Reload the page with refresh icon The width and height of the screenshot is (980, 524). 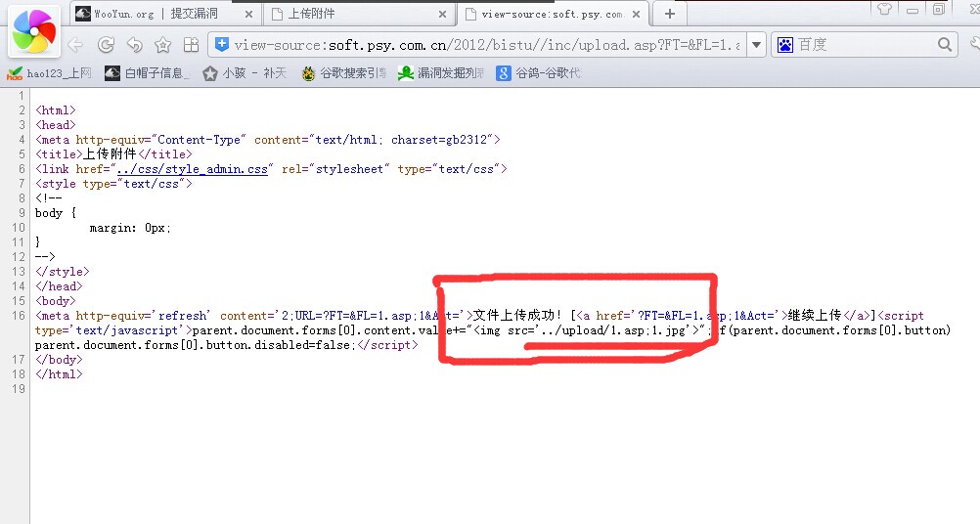coord(107,45)
